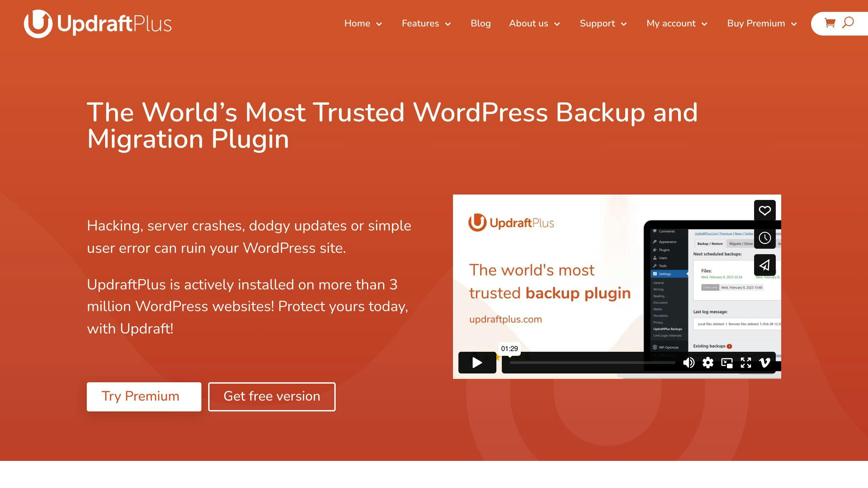Open the Support menu item
The image size is (868, 488).
(x=596, y=23)
